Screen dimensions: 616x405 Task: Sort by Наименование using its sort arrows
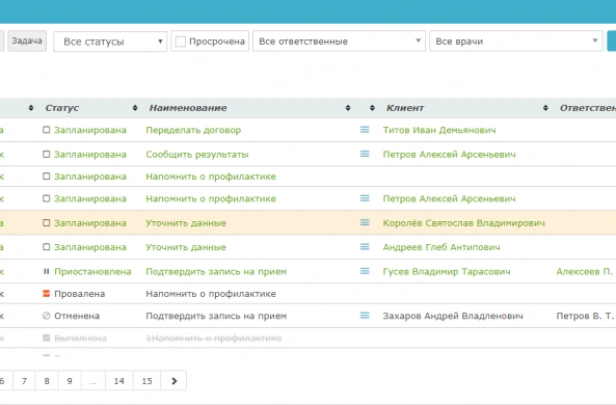[x=347, y=108]
